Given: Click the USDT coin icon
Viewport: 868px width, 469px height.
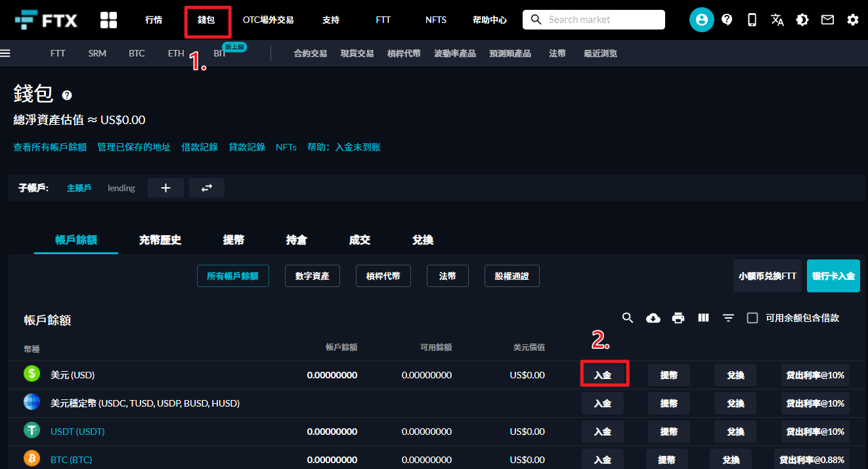Looking at the screenshot, I should pos(32,431).
